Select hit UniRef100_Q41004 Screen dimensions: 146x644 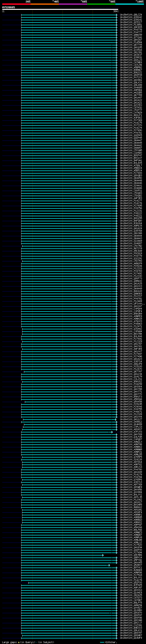(x=131, y=417)
